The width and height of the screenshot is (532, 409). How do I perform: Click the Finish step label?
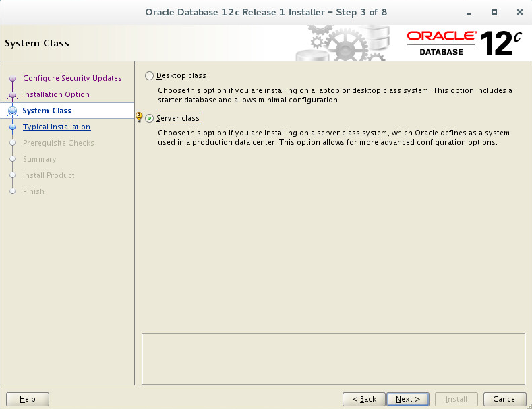34,191
